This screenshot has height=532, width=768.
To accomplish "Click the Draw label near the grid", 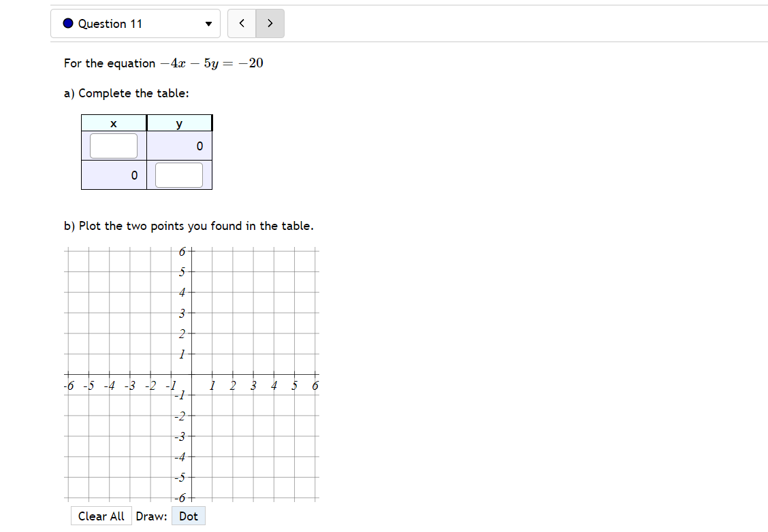I will pos(151,516).
